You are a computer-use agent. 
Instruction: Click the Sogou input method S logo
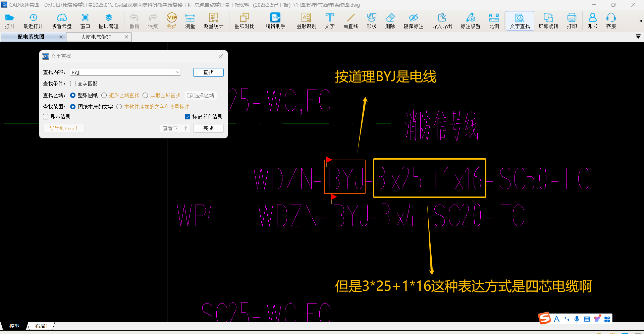545,318
